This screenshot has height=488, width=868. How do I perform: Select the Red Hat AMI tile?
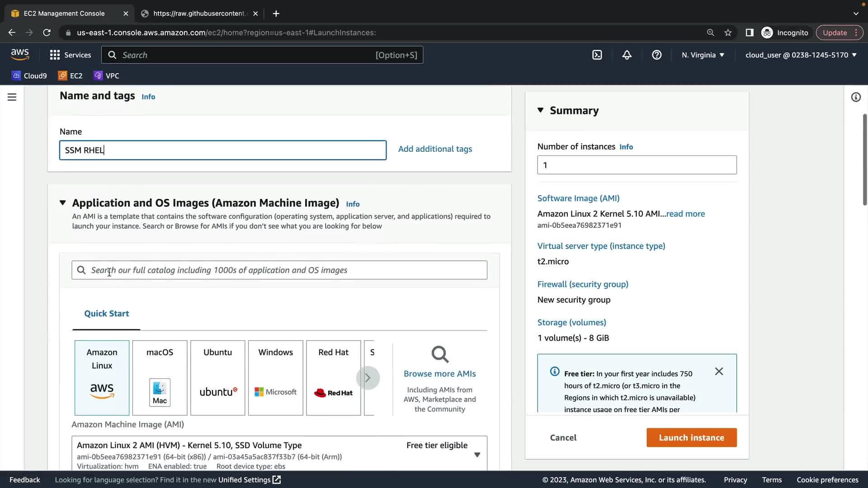(333, 377)
